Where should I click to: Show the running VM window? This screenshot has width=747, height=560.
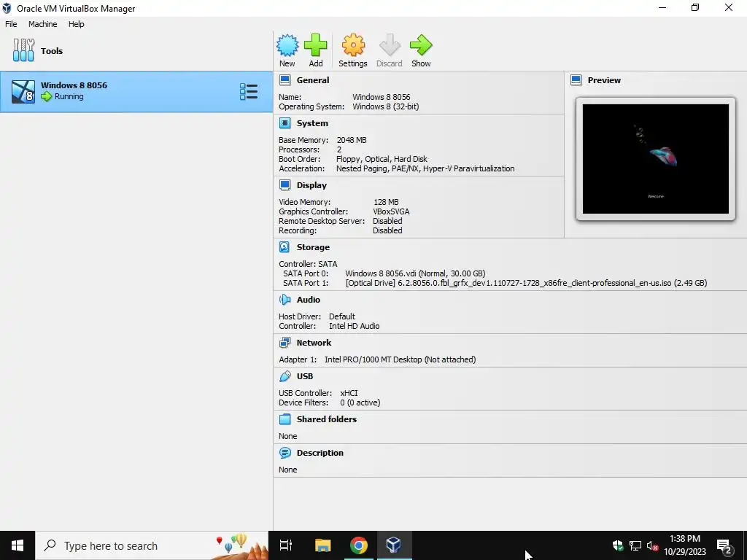coord(421,46)
